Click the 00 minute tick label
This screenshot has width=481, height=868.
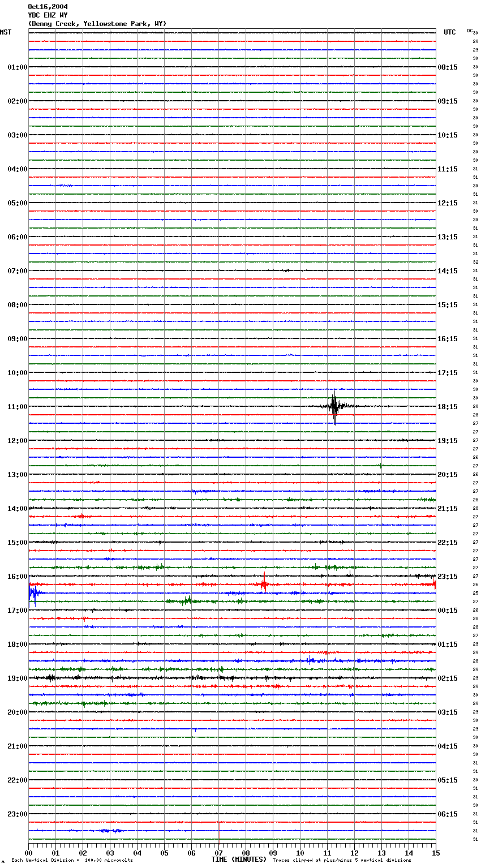[28, 853]
